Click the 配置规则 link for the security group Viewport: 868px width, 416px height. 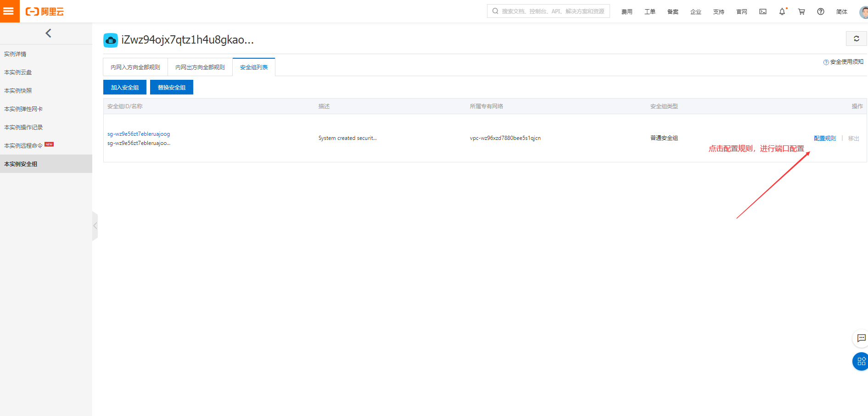point(824,138)
